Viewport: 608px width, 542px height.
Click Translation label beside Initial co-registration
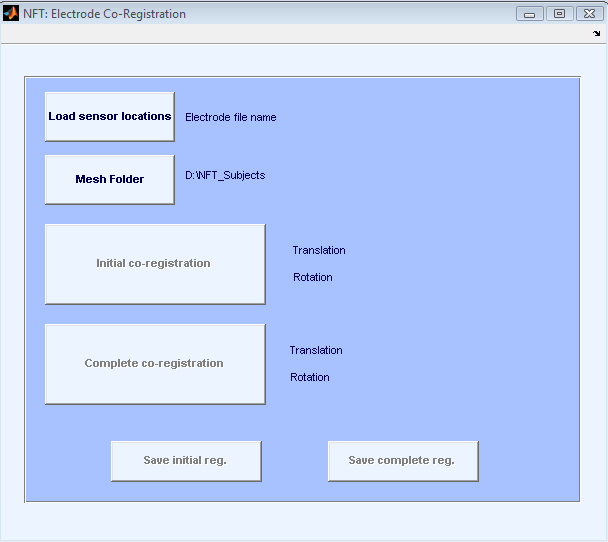pos(319,251)
